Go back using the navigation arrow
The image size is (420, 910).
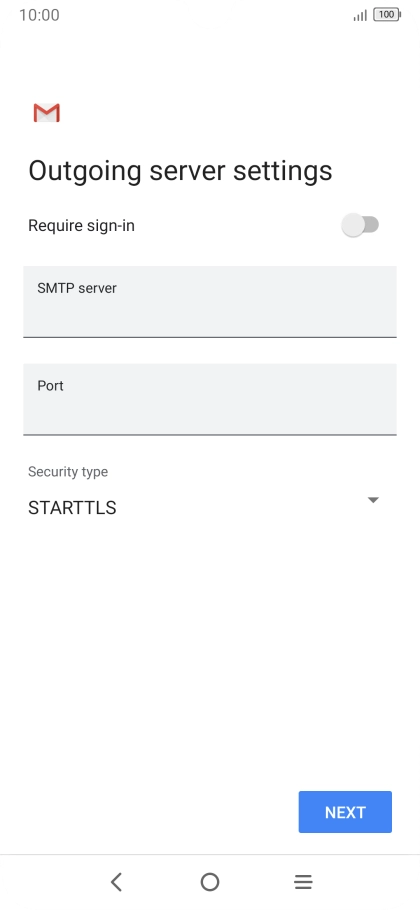tap(116, 882)
